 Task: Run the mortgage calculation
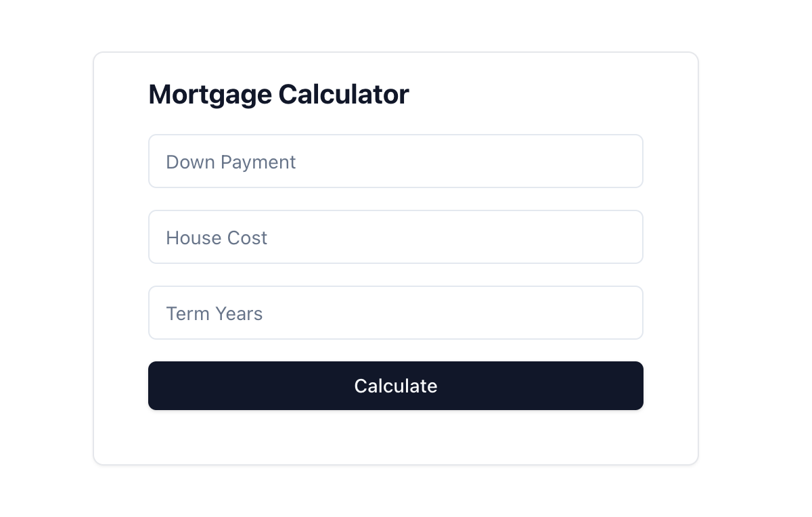(x=396, y=386)
